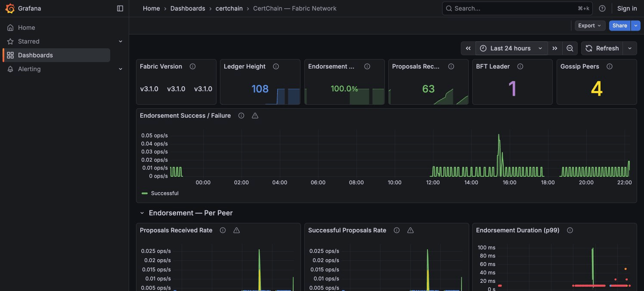The image size is (644, 291).
Task: Open Alerting via the bell icon
Action: click(10, 69)
